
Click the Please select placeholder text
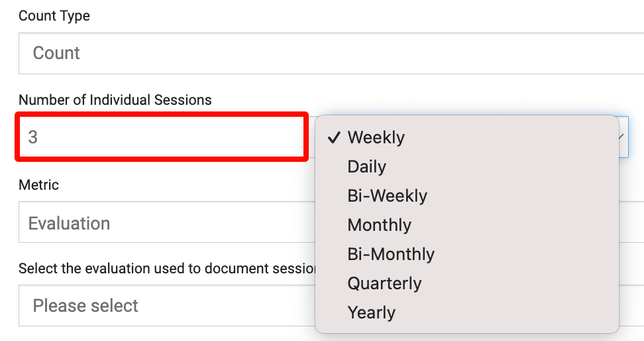(85, 305)
